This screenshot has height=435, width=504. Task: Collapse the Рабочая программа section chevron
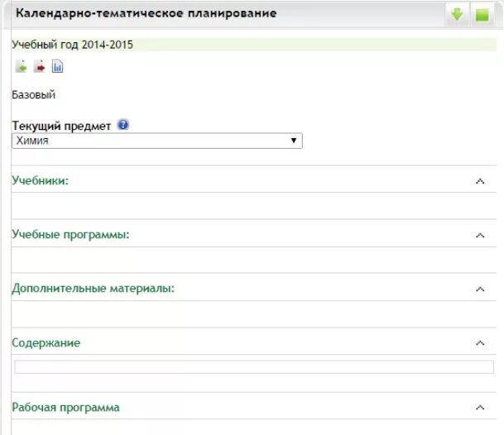(x=480, y=408)
